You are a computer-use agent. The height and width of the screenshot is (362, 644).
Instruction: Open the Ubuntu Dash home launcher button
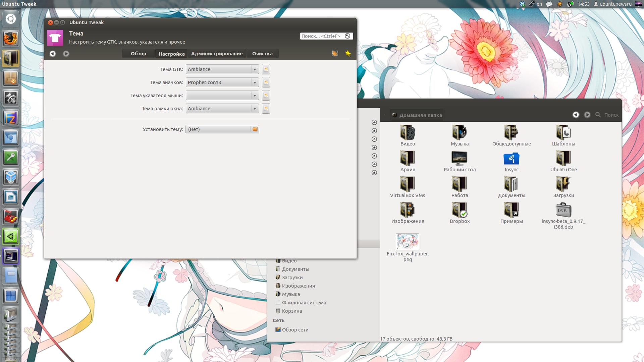pyautogui.click(x=11, y=19)
